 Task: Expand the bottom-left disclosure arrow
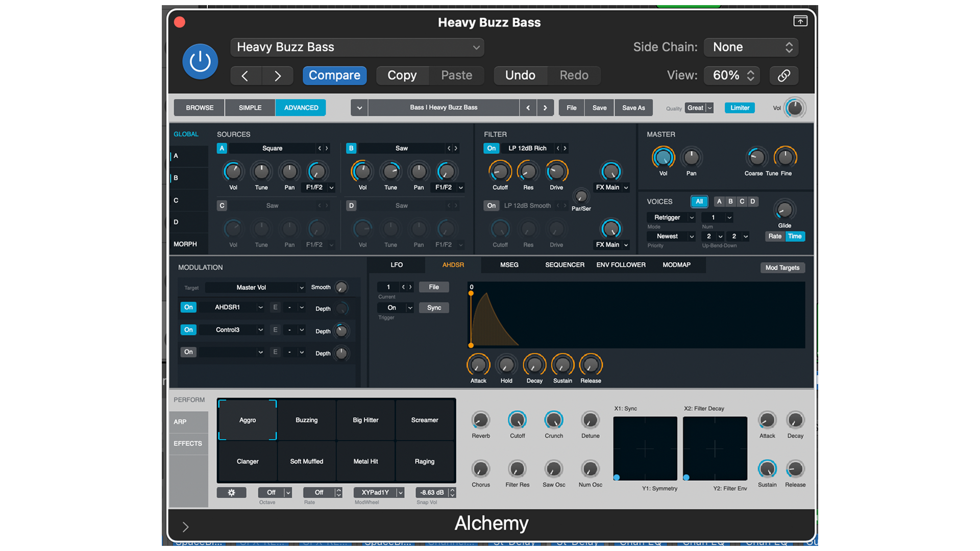[185, 527]
